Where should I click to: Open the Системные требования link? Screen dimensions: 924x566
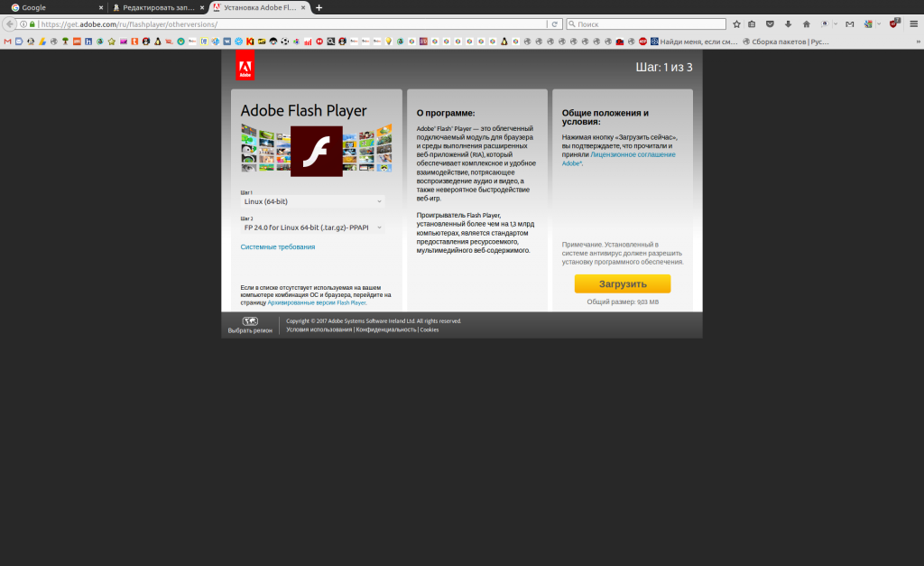tap(278, 247)
